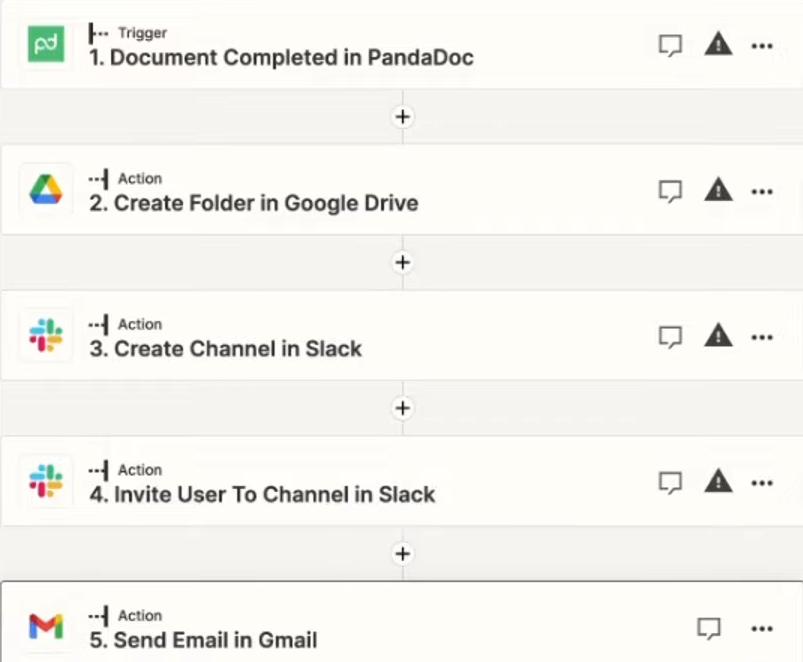Open more options menu for Create Folder step
803x662 pixels.
tap(762, 192)
